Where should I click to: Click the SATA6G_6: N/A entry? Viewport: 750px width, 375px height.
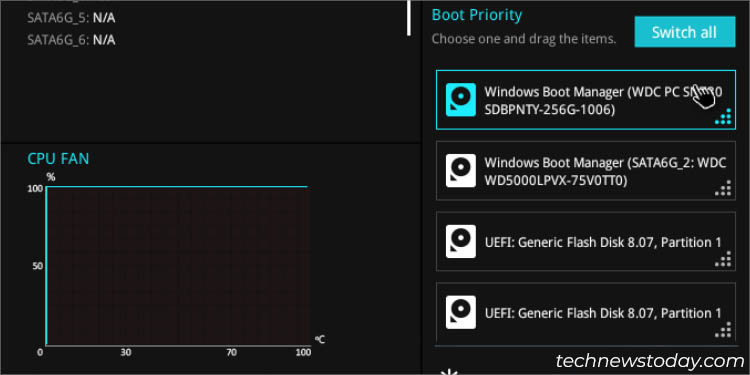tap(71, 40)
